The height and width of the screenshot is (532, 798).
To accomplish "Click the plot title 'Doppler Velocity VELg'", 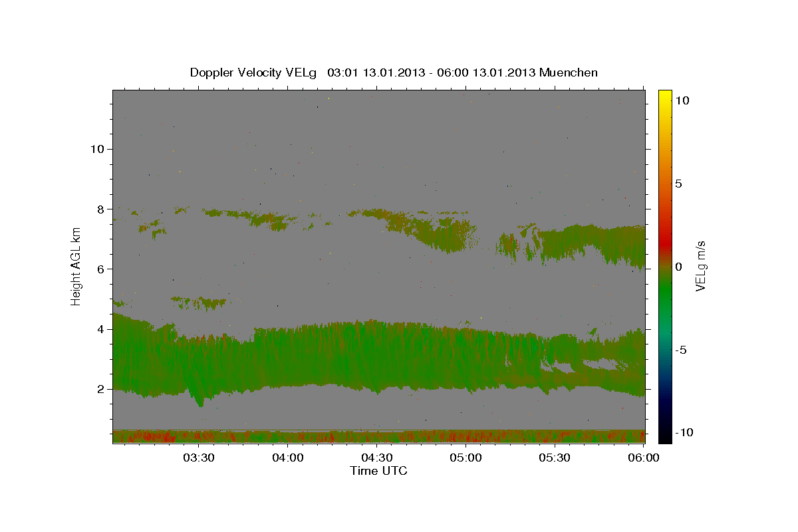I will (x=255, y=72).
